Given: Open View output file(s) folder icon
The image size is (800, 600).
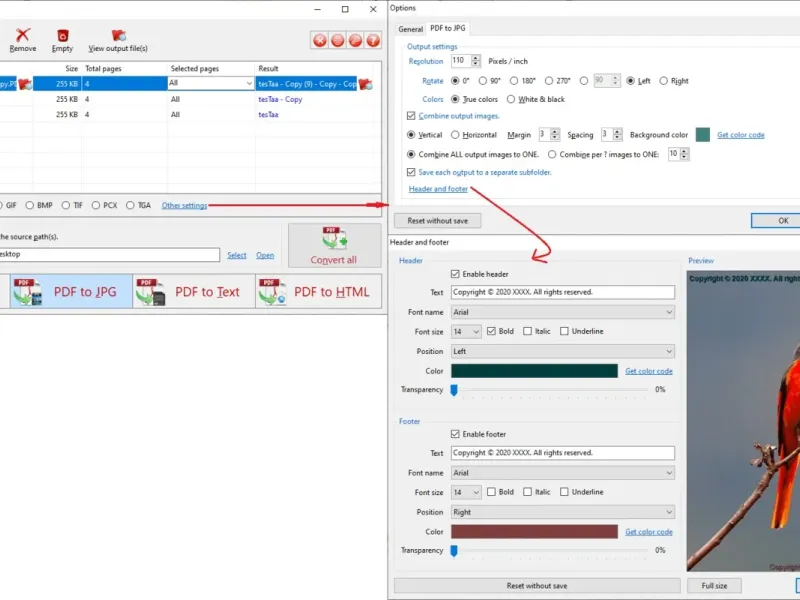Looking at the screenshot, I should [x=118, y=35].
